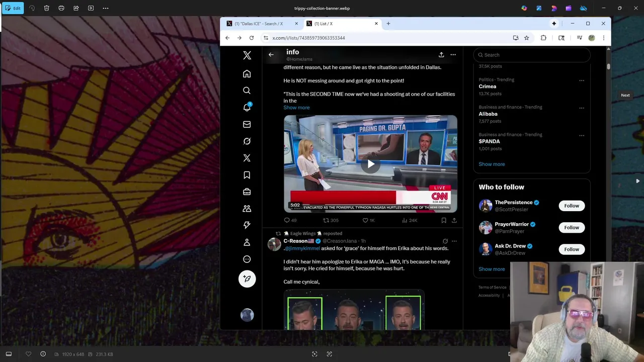Screen dimensions: 644x362
Task: Open the Jimmy Kimmel image thumbnail
Action: pyautogui.click(x=354, y=310)
